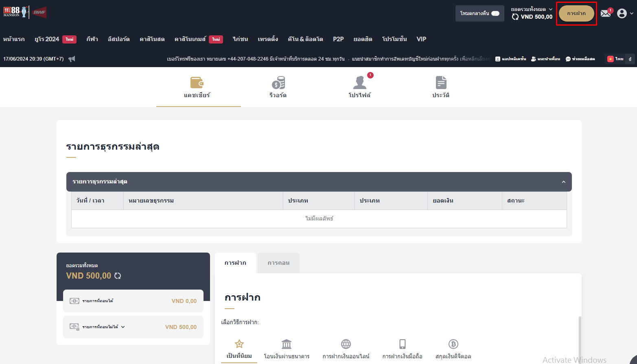Screen dimensions: 637x364
Task: Open the VIP navigation link
Action: (421, 39)
